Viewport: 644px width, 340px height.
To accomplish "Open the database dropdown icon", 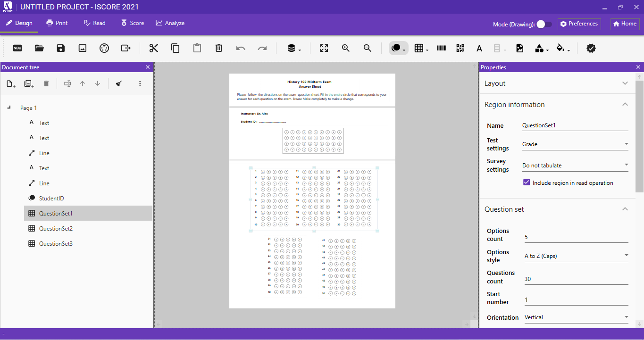I will click(293, 48).
